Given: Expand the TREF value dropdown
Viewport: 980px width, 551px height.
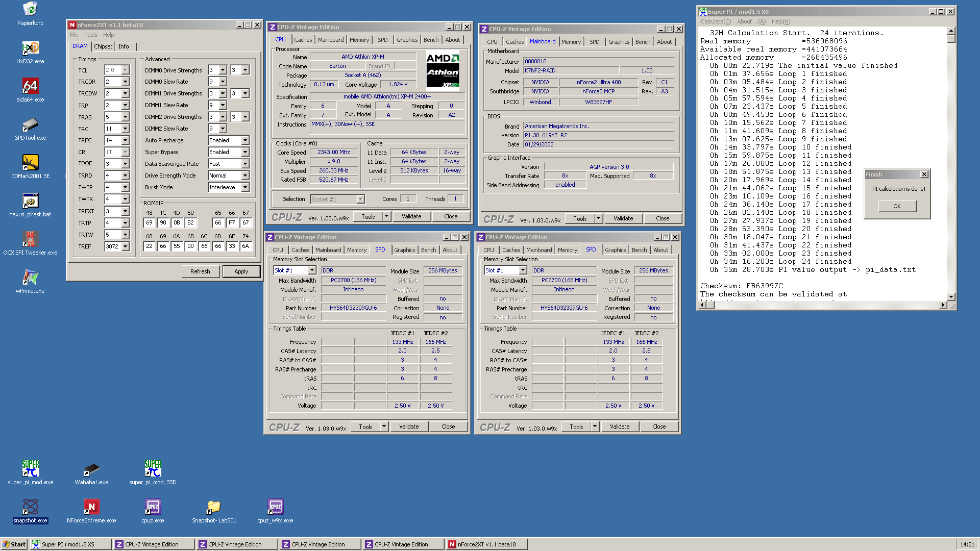Looking at the screenshot, I should click(125, 246).
